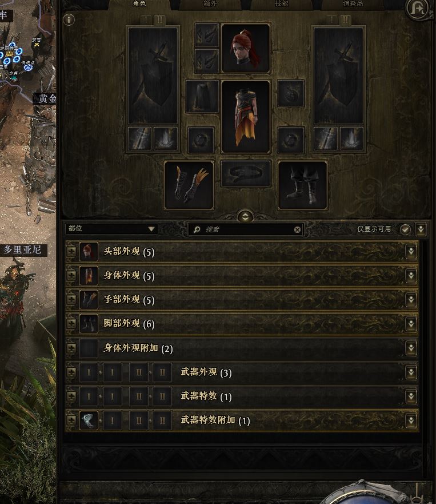
Task: Collapse panel with center up-down arrow button
Action: (245, 217)
